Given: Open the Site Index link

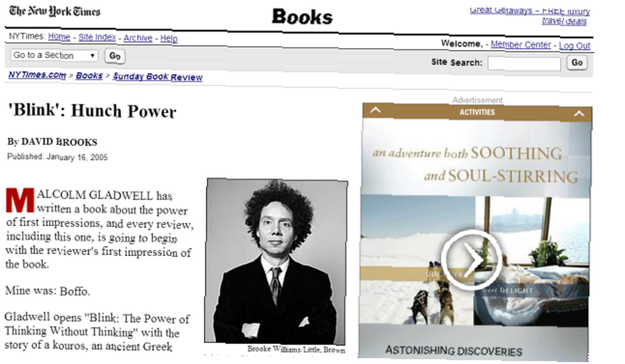Looking at the screenshot, I should point(97,37).
